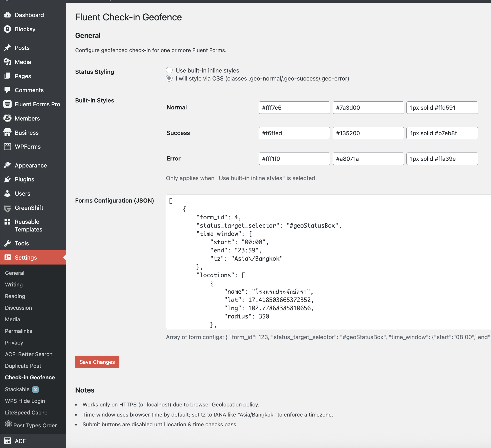Click the Plugins plug icon
Image resolution: width=491 pixels, height=448 pixels.
pyautogui.click(x=7, y=179)
